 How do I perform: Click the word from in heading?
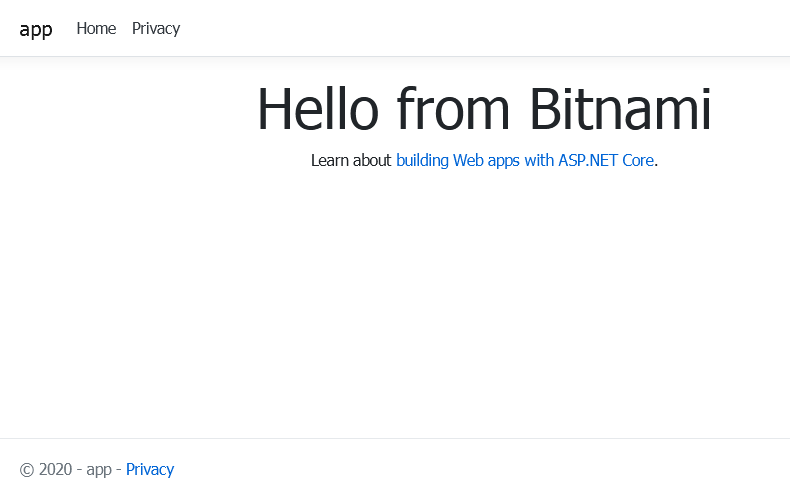point(455,109)
